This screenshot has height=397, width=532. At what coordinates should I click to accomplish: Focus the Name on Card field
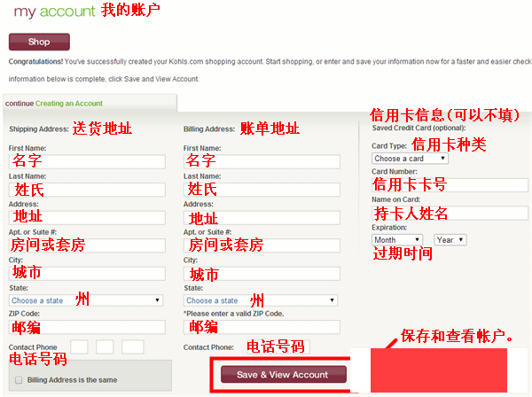click(x=450, y=213)
